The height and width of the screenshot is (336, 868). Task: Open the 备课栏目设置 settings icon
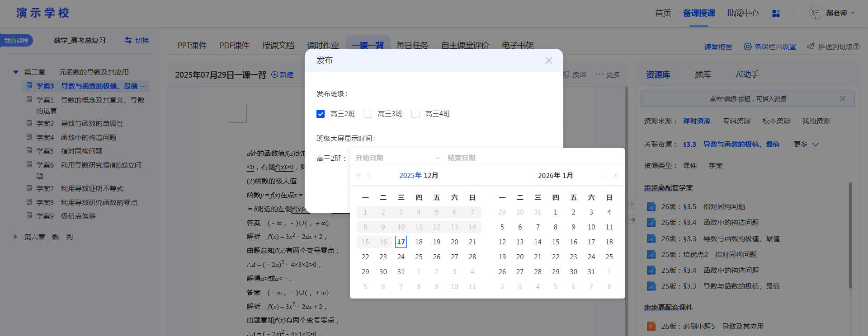747,47
